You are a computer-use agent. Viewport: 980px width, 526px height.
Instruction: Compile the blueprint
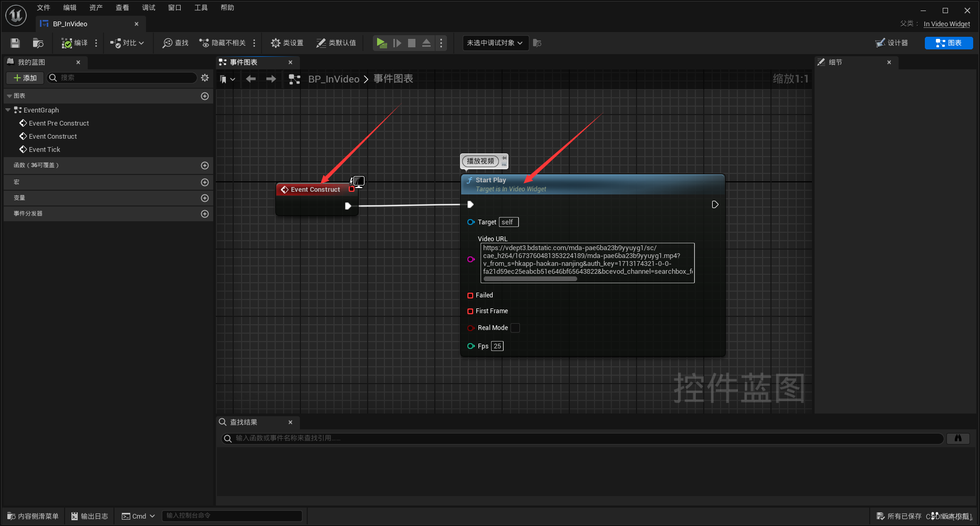(74, 43)
